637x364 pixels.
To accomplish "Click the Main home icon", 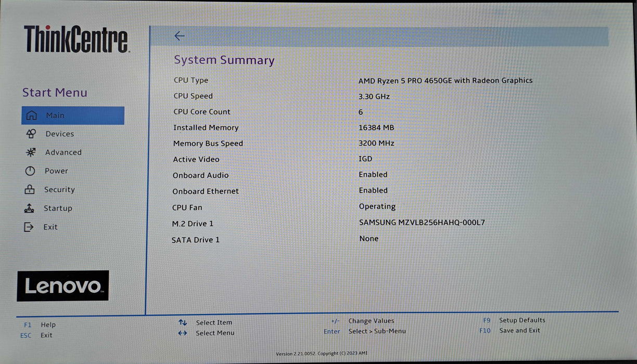I will tap(32, 115).
